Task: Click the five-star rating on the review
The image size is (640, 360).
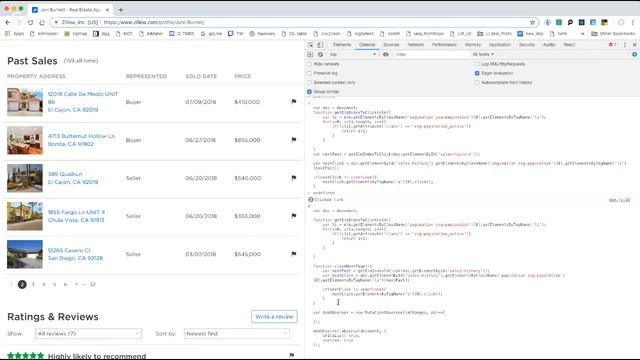Action: click(25, 356)
